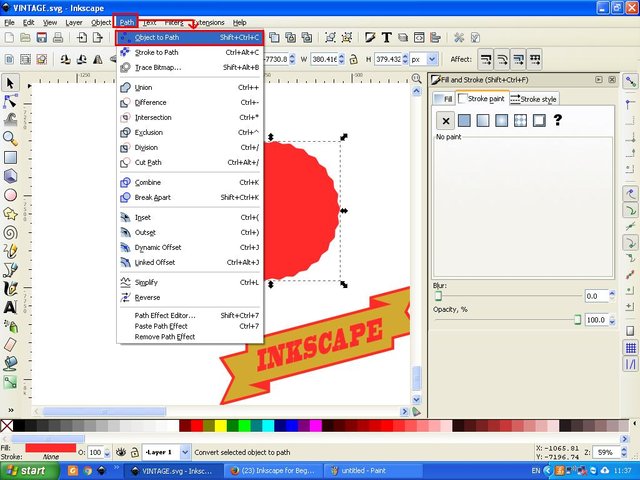Toggle the width/height lock ratio
Viewport: 640px width, 480px height.
coord(353,60)
